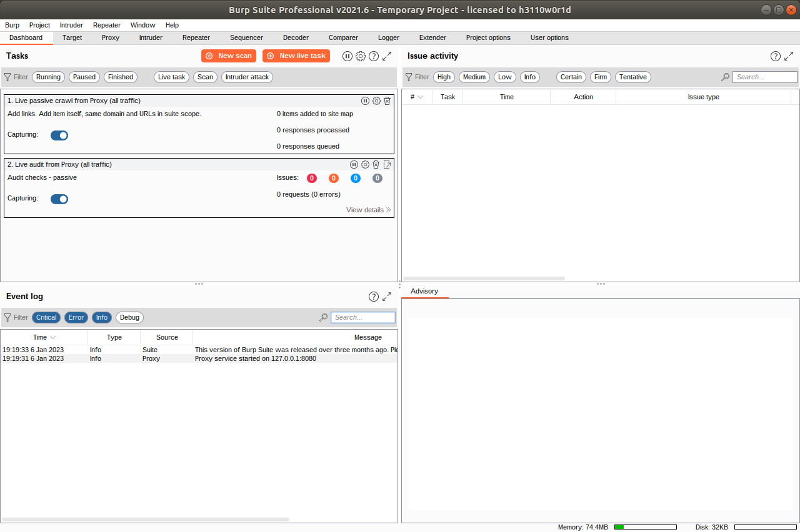Click gray info issues count badge

377,178
